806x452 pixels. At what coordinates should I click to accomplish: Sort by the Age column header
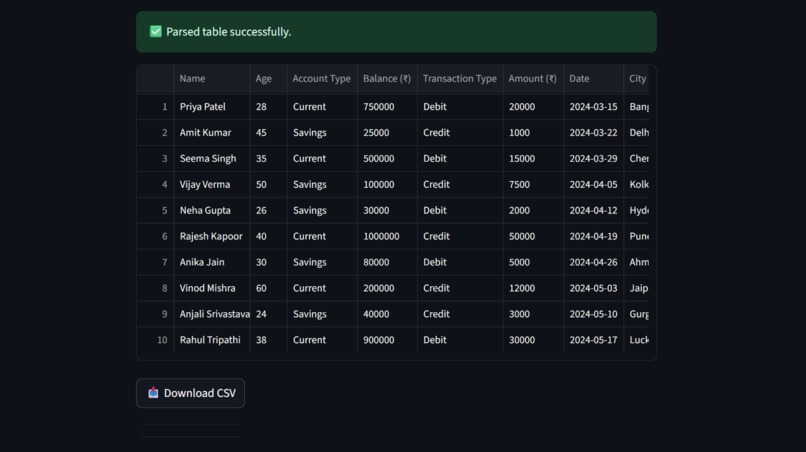[x=268, y=78]
